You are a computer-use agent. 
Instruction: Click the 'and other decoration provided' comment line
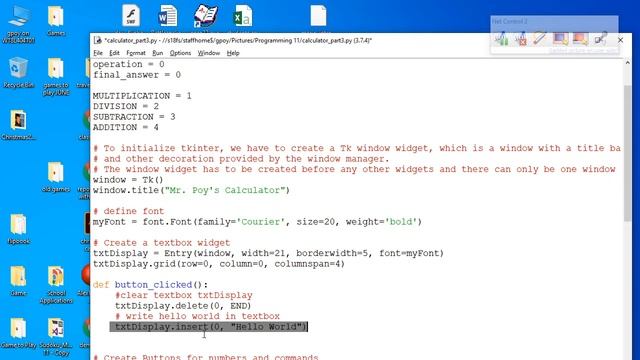(x=241, y=159)
